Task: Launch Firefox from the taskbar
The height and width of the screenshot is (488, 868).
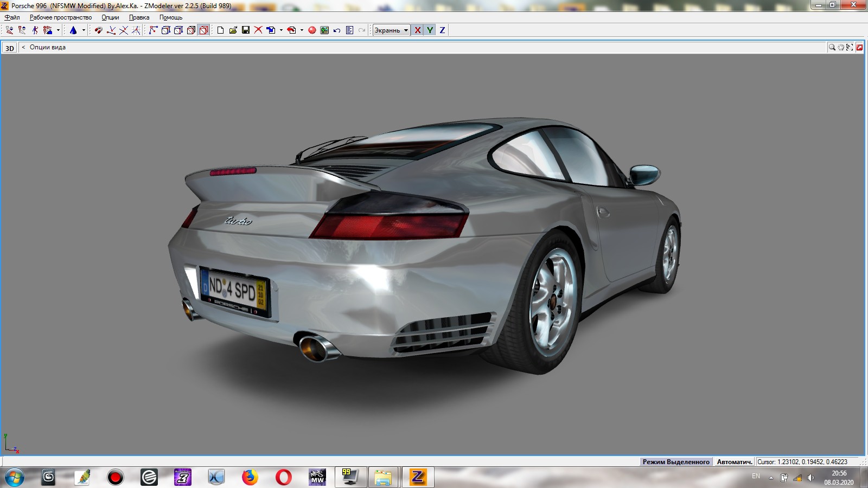Action: click(250, 477)
